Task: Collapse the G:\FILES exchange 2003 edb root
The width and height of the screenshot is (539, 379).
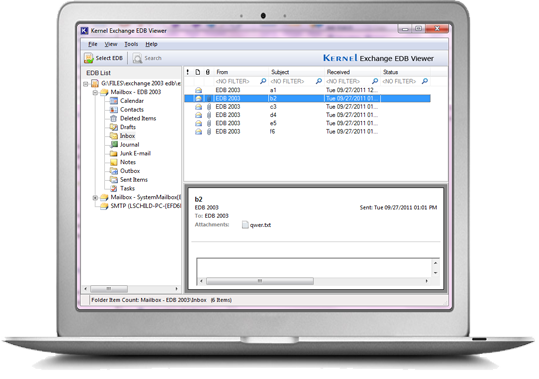Action: (86, 84)
